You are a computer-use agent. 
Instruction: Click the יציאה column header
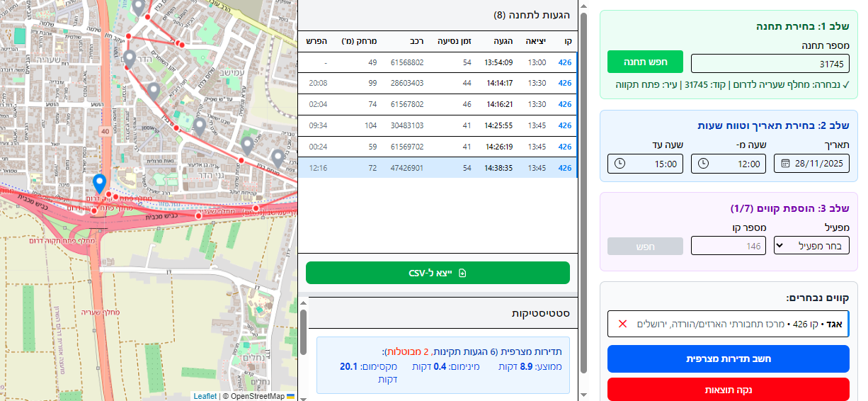[x=536, y=41]
